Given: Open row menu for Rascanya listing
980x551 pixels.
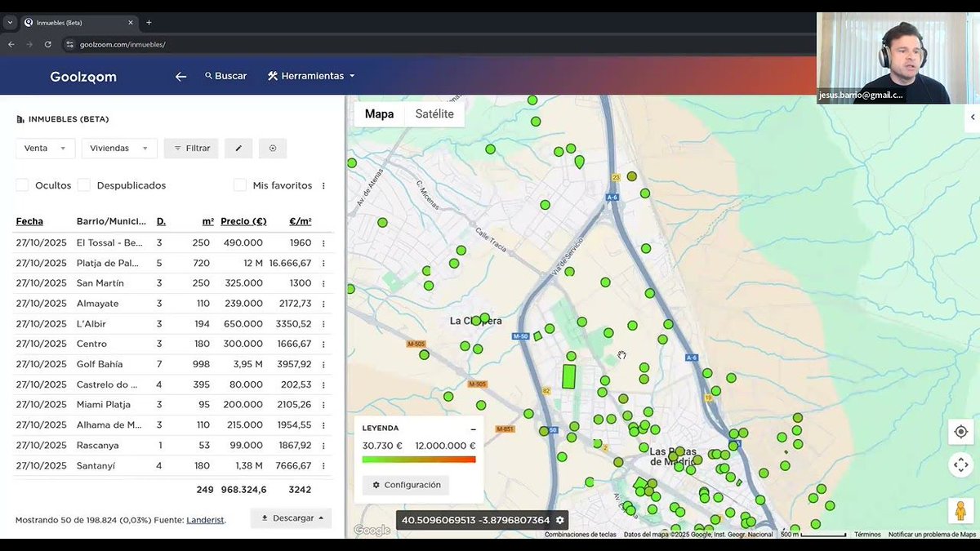Looking at the screenshot, I should [323, 445].
